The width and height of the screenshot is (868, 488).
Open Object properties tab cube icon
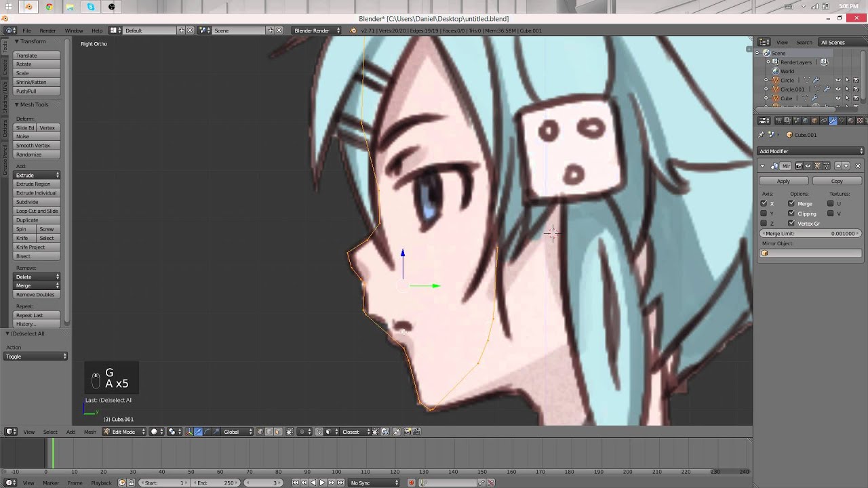(814, 121)
